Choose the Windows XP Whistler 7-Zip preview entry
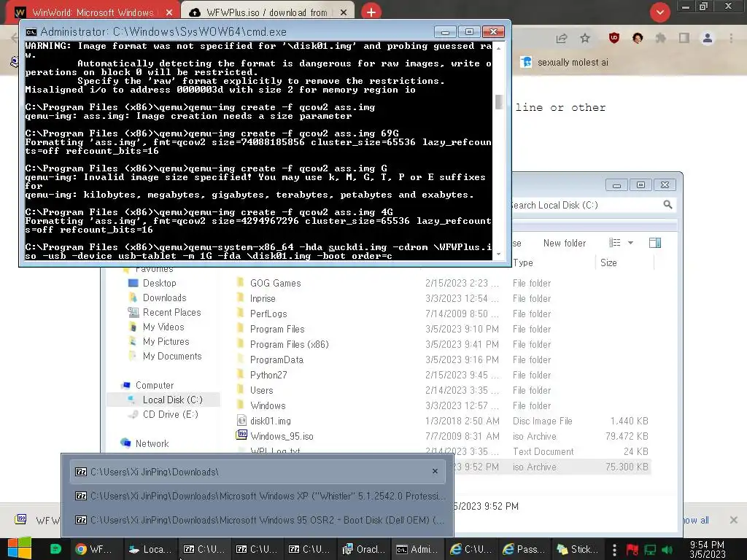 tap(258, 496)
